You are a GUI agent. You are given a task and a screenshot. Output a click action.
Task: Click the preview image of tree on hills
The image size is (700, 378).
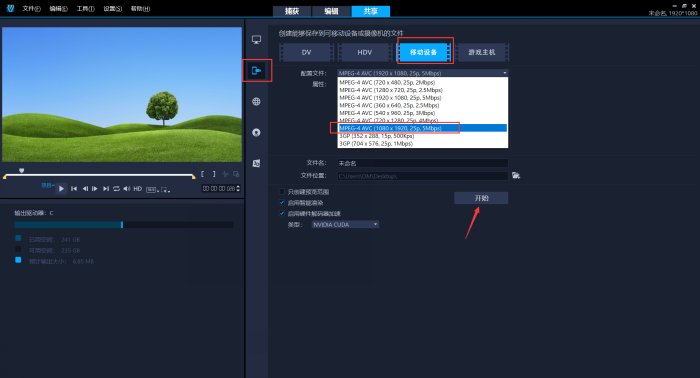click(122, 95)
